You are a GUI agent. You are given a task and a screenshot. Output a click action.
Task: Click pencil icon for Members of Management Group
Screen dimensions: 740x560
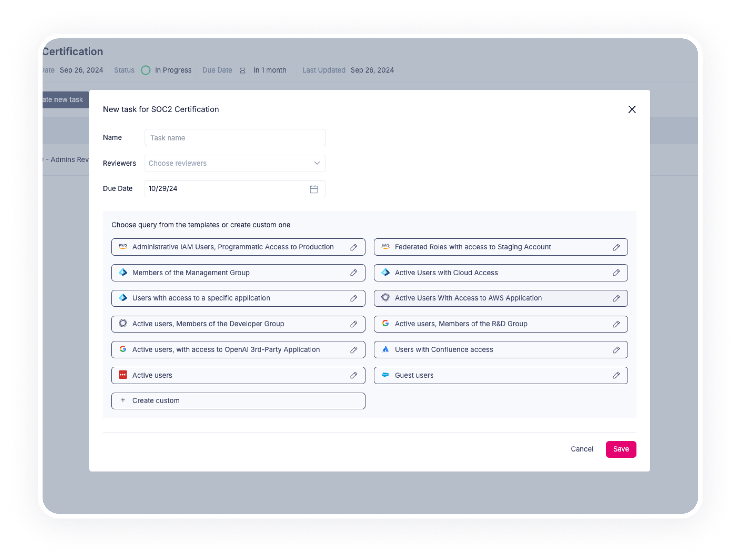pyautogui.click(x=354, y=273)
